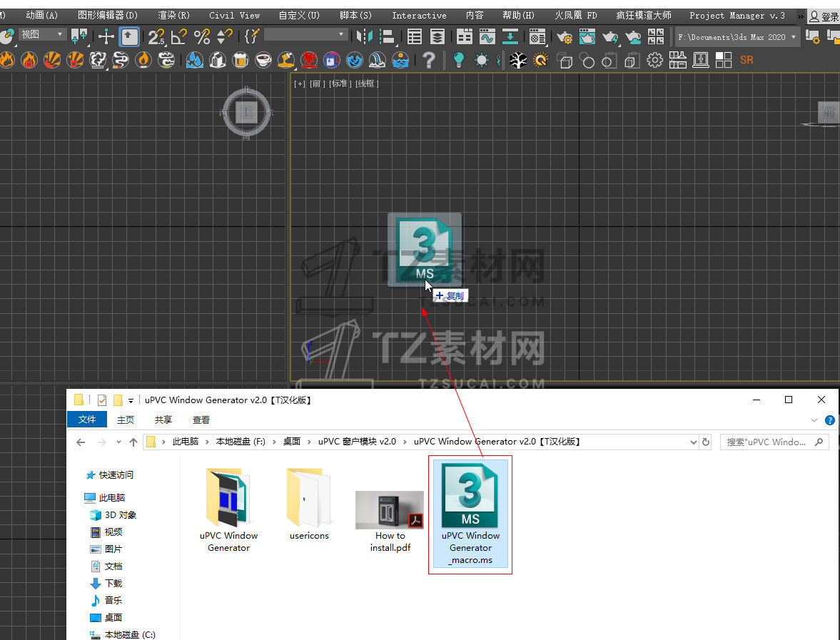Image resolution: width=840 pixels, height=640 pixels.
Task: Click the uPVC window generator toolbar icon
Action: pyautogui.click(x=701, y=60)
